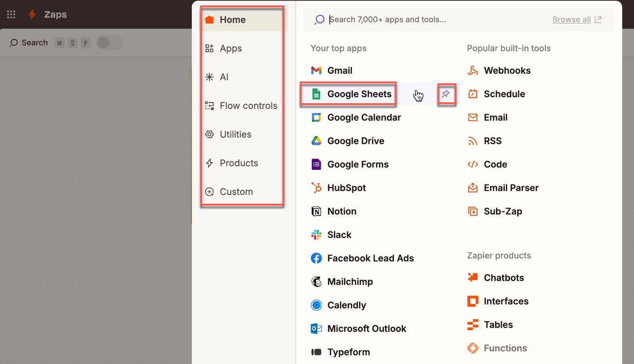634x364 pixels.
Task: Click the external link icon beside Browse all
Action: [x=598, y=19]
